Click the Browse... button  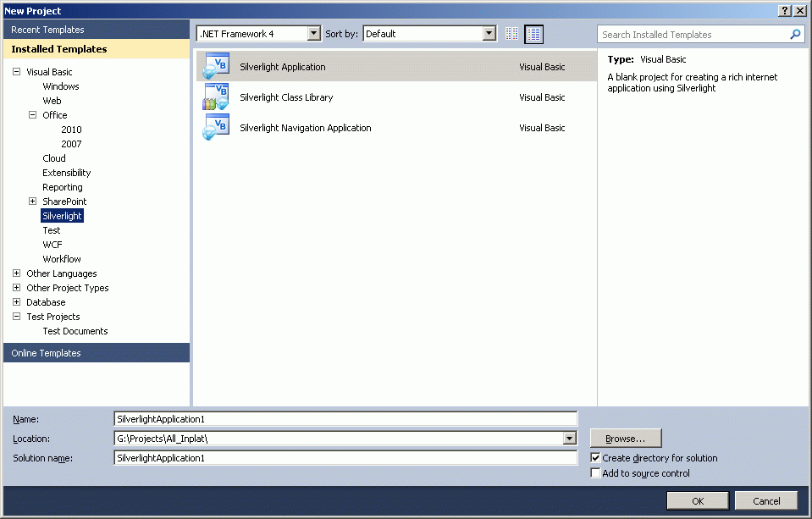626,439
